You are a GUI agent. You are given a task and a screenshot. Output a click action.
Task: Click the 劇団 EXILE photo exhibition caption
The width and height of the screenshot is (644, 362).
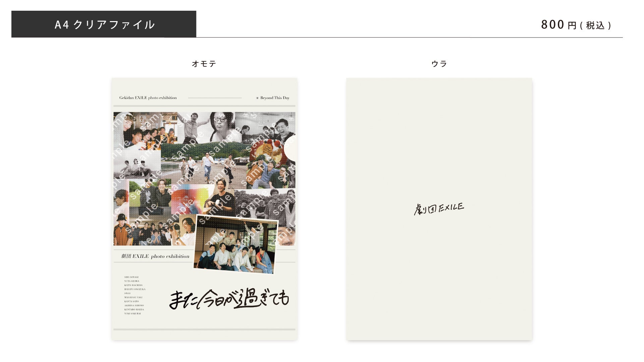155,256
